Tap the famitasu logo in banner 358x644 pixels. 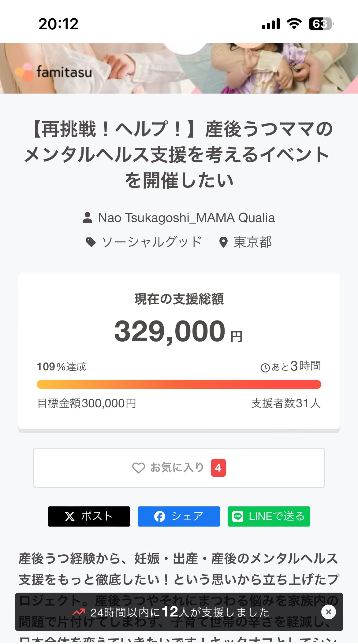click(x=54, y=72)
